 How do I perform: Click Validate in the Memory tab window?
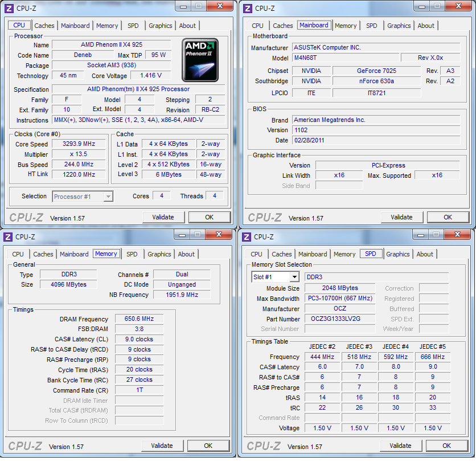[x=162, y=446]
